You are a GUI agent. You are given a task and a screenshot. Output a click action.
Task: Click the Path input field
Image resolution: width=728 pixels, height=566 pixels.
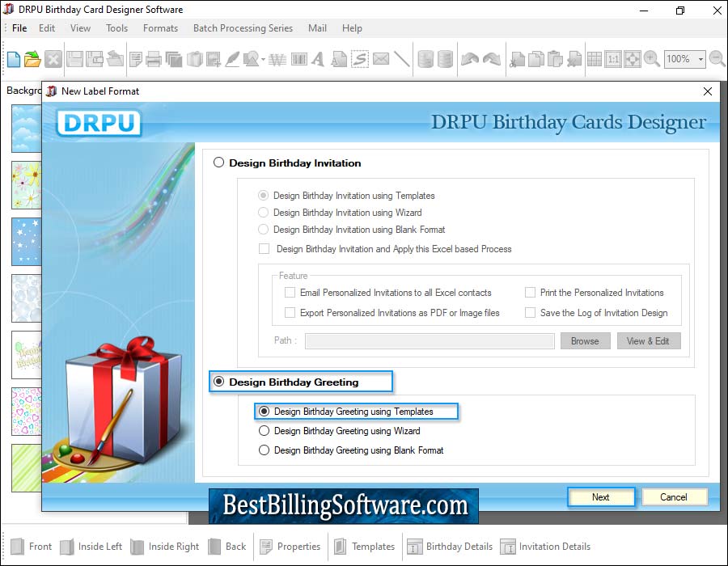[430, 341]
